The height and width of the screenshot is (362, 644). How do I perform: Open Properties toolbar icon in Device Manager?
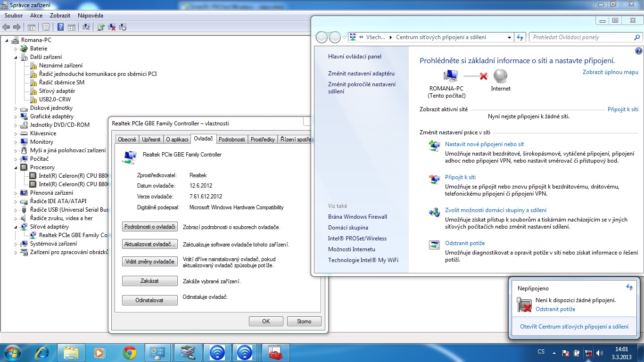tap(46, 27)
